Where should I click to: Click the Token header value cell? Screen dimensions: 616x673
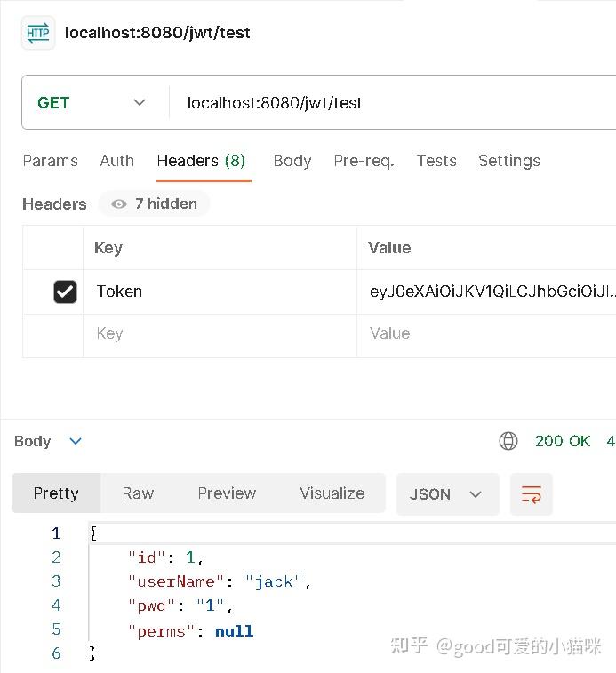pos(489,292)
